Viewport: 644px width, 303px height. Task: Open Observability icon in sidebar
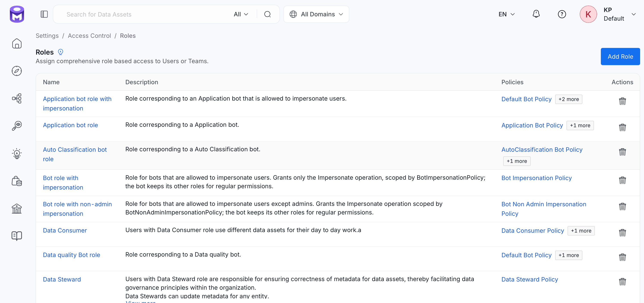pos(17,126)
